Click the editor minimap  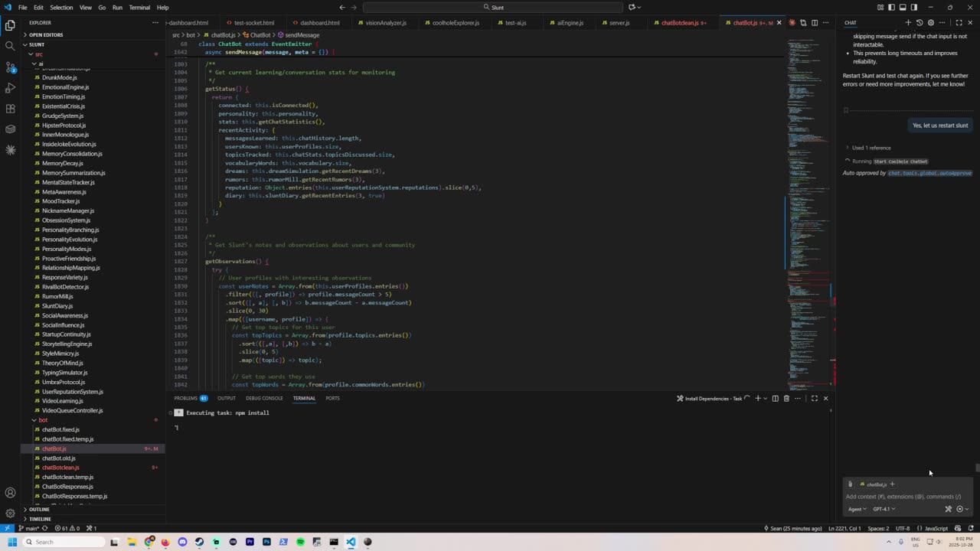click(x=810, y=214)
